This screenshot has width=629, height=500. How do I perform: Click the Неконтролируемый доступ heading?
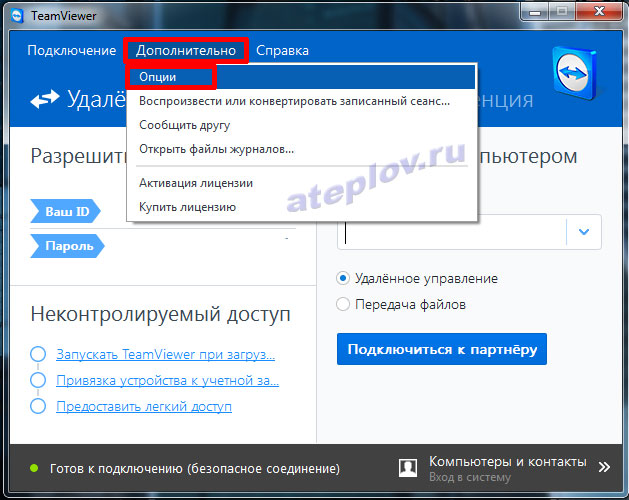click(160, 314)
